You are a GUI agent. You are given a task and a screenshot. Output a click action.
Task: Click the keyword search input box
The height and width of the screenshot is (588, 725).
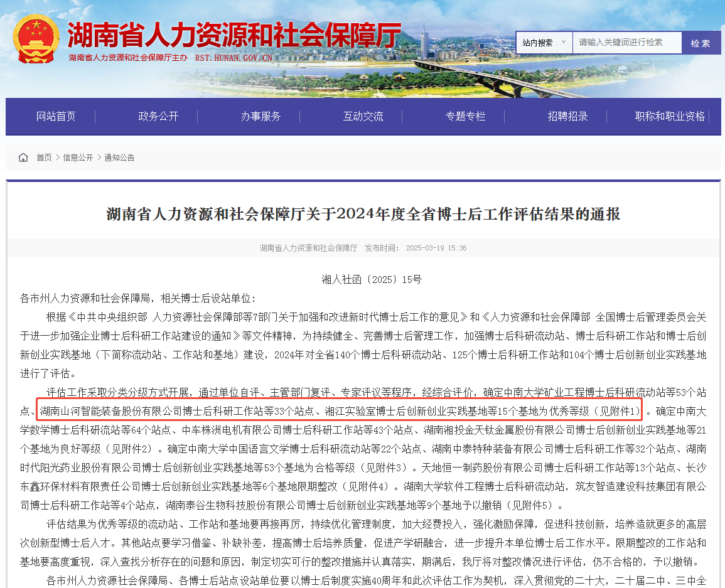coord(628,43)
